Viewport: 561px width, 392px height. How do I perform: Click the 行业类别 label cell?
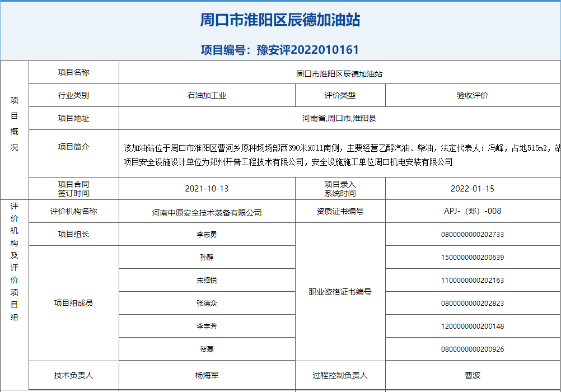click(x=74, y=95)
